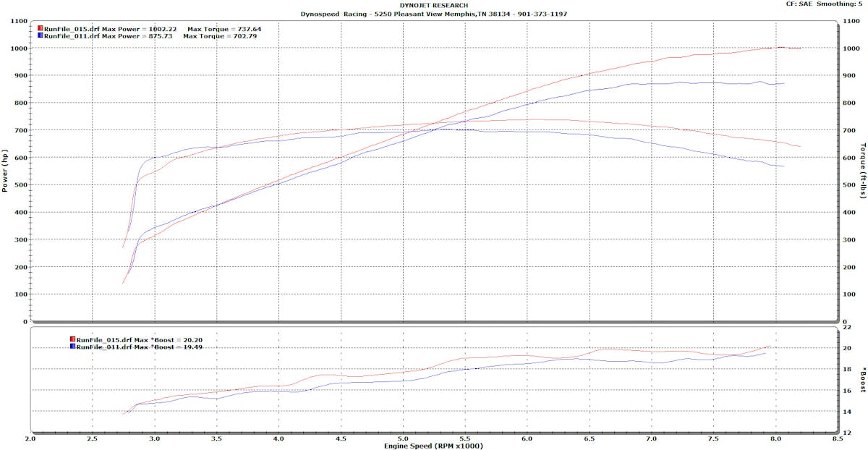Click the Dynospeed Racing address line
Viewport: 868px width, 450px height.
click(x=434, y=14)
